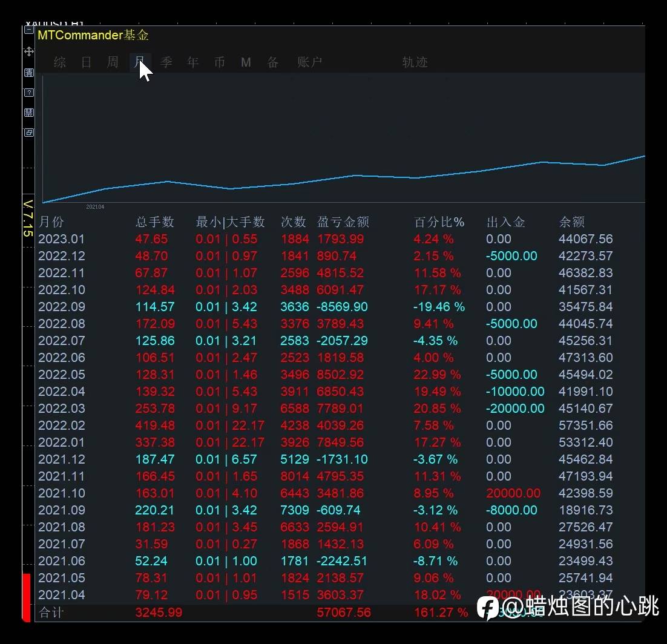Viewport: 667px width, 644px height.
Task: Open the M tab
Action: point(246,62)
